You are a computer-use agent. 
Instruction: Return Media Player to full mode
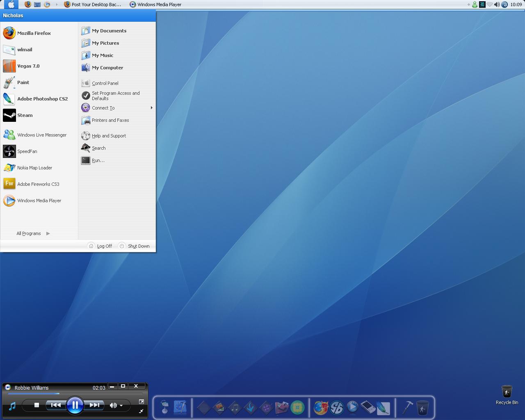[142, 402]
